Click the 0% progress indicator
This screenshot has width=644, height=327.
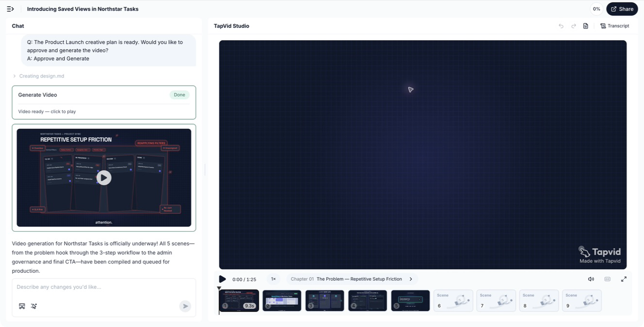coord(596,9)
